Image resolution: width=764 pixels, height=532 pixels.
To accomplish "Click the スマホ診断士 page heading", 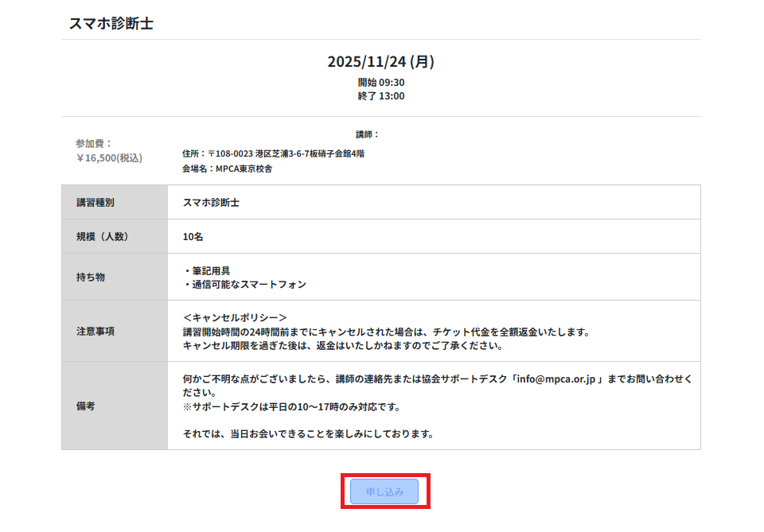I will click(111, 23).
